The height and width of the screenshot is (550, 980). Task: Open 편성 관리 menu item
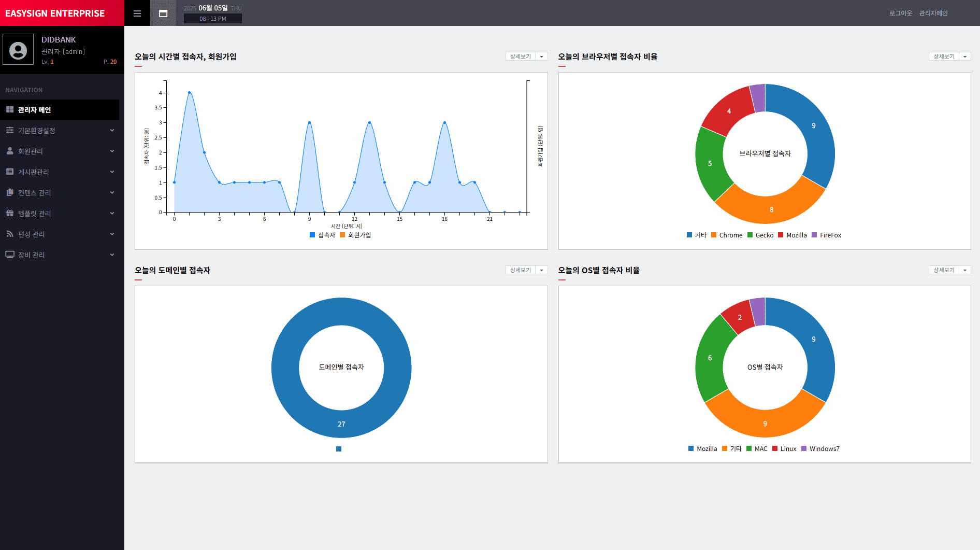[x=60, y=234]
